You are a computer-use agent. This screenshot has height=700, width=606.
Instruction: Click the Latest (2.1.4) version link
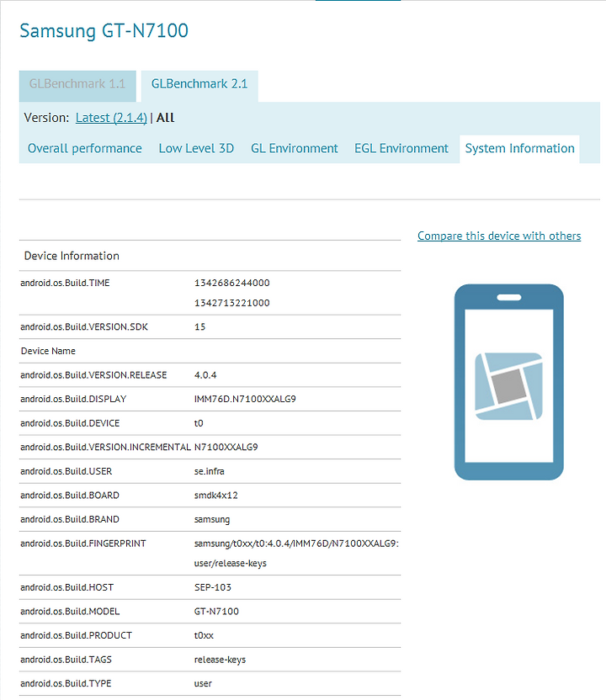pos(111,118)
